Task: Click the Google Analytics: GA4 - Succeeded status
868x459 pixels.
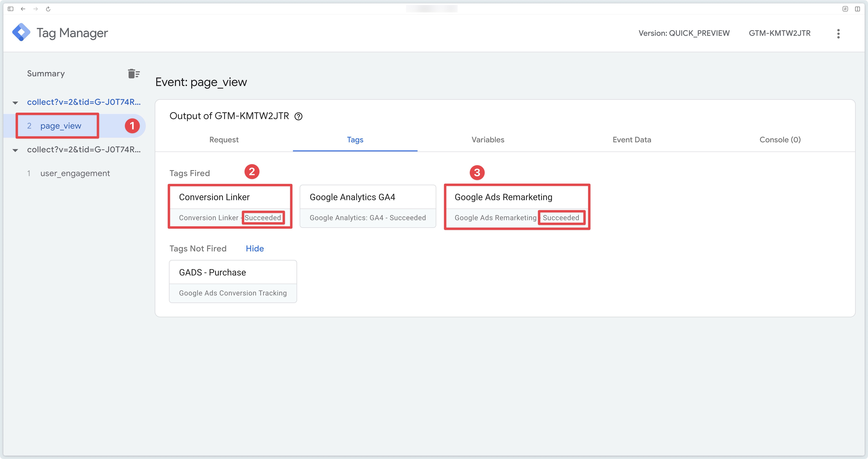Action: [368, 218]
